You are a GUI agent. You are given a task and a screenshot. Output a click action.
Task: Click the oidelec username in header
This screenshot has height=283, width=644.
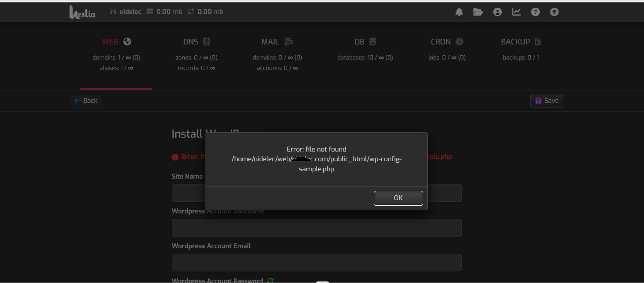tap(130, 12)
